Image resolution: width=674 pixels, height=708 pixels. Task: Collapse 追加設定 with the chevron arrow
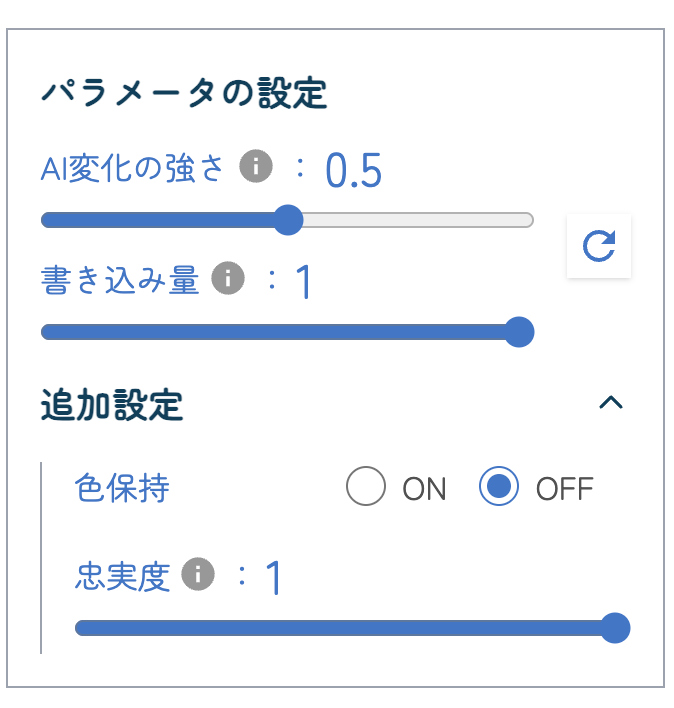[x=611, y=402]
